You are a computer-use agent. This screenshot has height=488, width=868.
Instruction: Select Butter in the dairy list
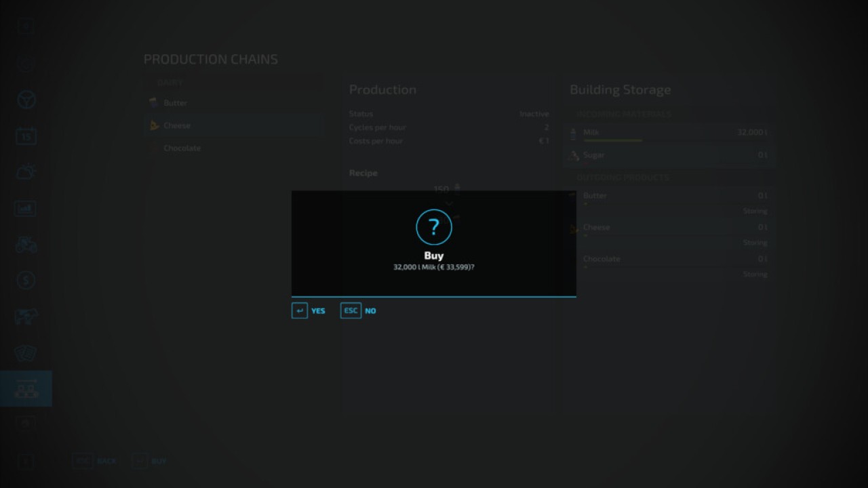point(233,103)
